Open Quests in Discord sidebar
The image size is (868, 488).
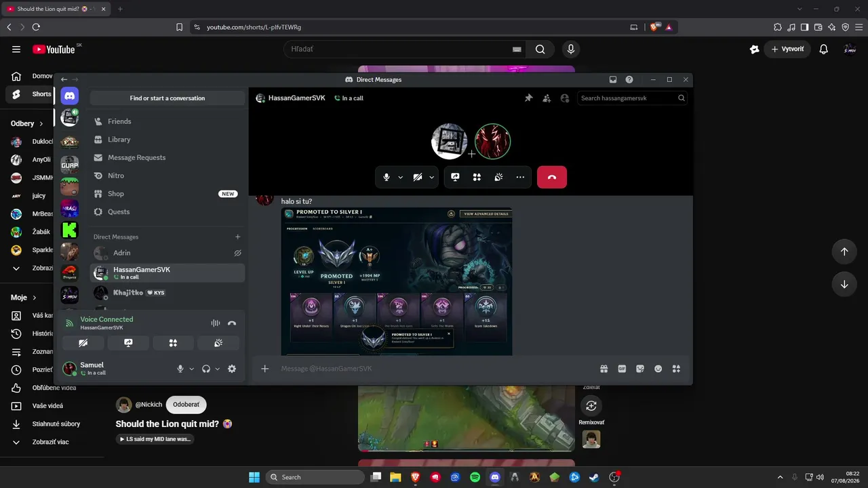[167, 211]
